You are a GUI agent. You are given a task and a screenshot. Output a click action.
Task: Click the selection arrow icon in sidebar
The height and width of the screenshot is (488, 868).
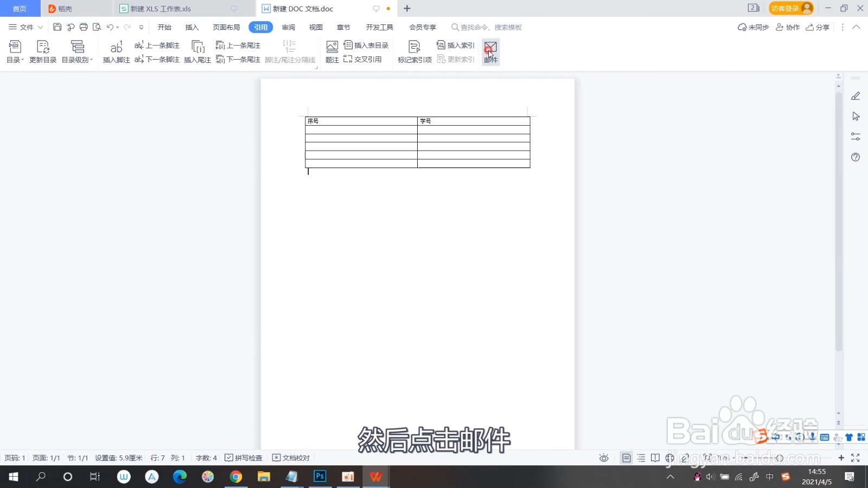pyautogui.click(x=856, y=116)
